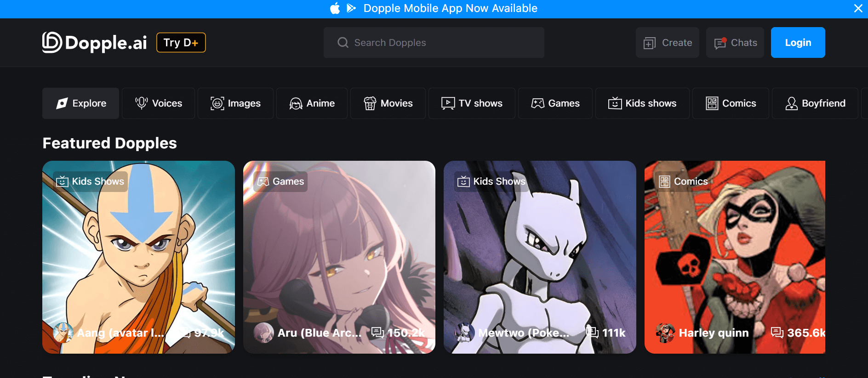
Task: Click the Dopple.ai wordmark
Action: pos(106,43)
